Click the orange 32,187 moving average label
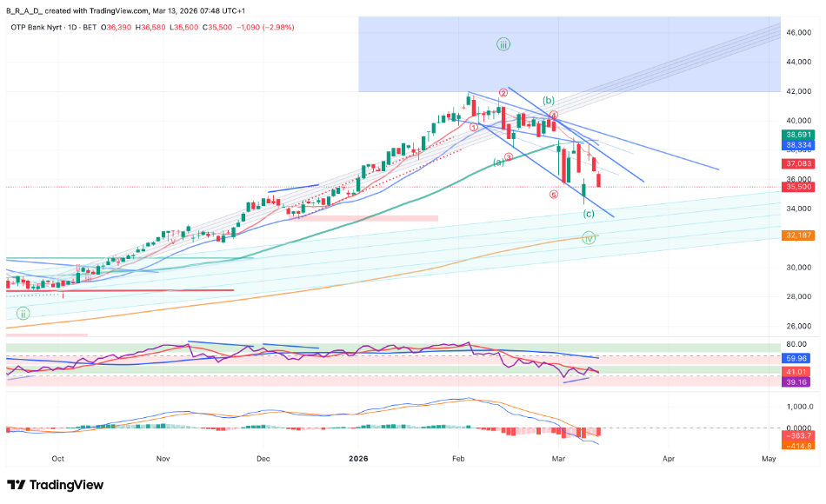Image resolution: width=826 pixels, height=504 pixels. 799,235
